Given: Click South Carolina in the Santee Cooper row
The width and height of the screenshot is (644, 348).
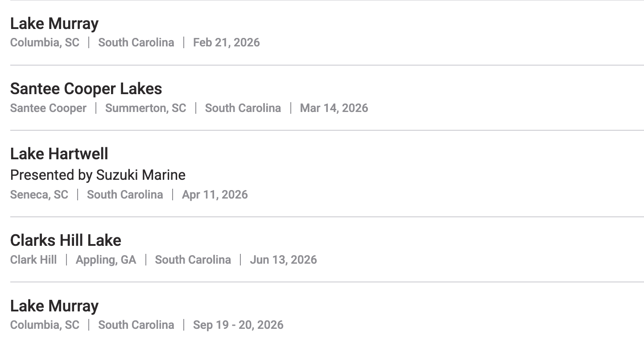Looking at the screenshot, I should click(x=243, y=108).
